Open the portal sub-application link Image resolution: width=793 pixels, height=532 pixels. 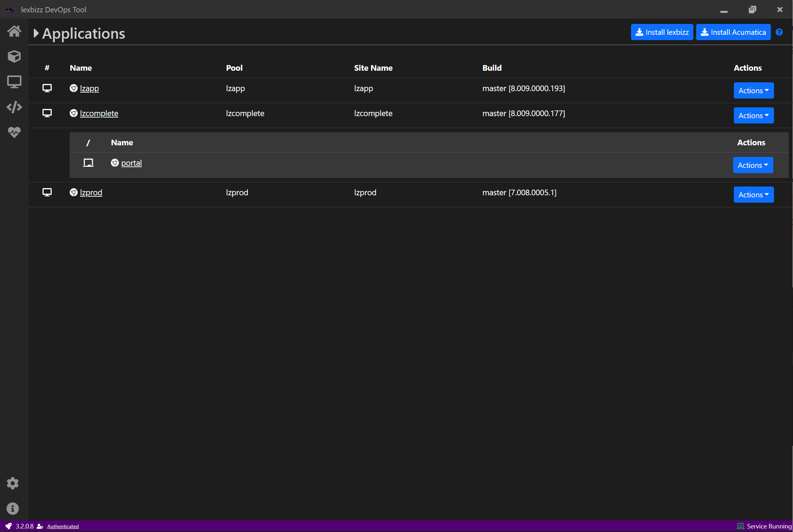click(x=131, y=163)
